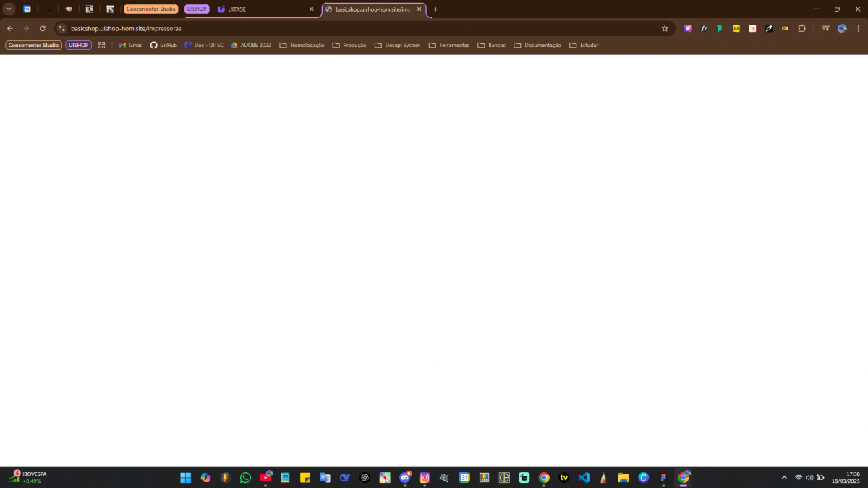Open the Doc - UITEC bookmark
The height and width of the screenshot is (488, 868).
coord(204,45)
